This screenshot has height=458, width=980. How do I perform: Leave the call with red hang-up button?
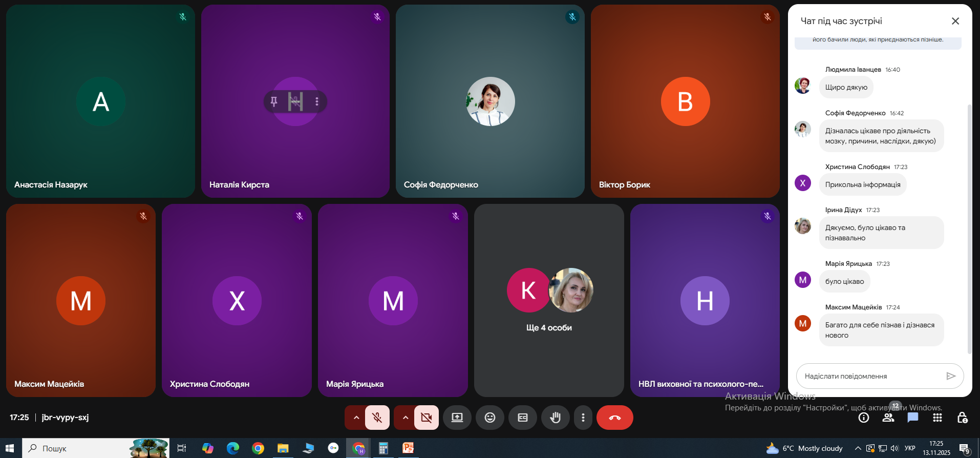[x=615, y=418]
